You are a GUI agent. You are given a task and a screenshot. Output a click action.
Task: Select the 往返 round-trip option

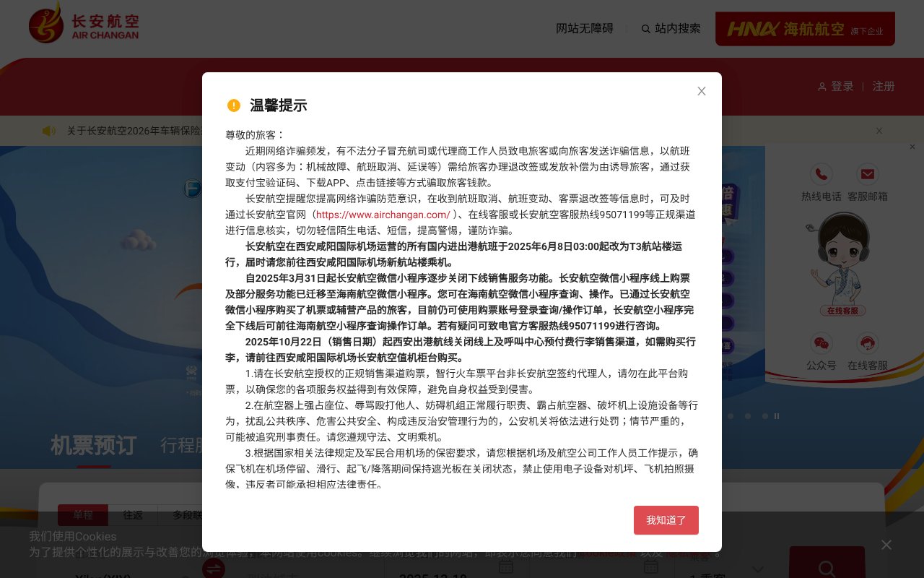click(133, 515)
